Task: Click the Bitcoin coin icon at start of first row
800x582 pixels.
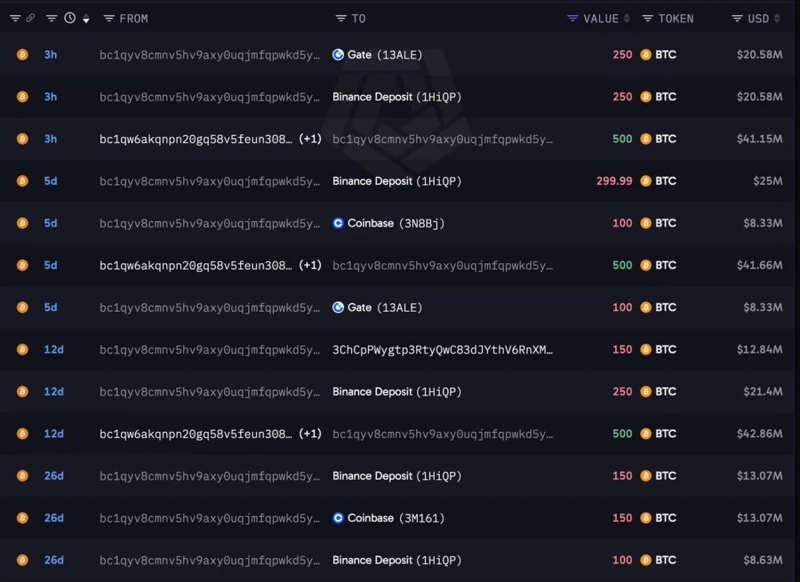Action: 22,55
